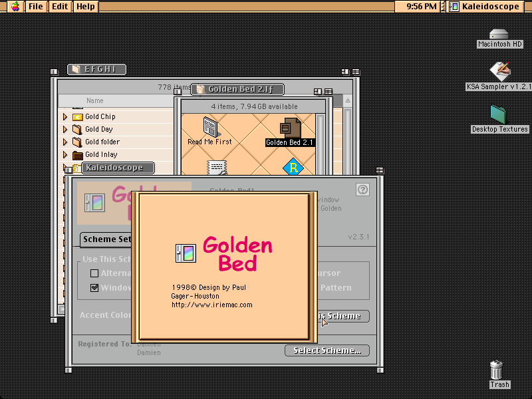Click the Select Scheme... button
This screenshot has height=399, width=532.
327,350
